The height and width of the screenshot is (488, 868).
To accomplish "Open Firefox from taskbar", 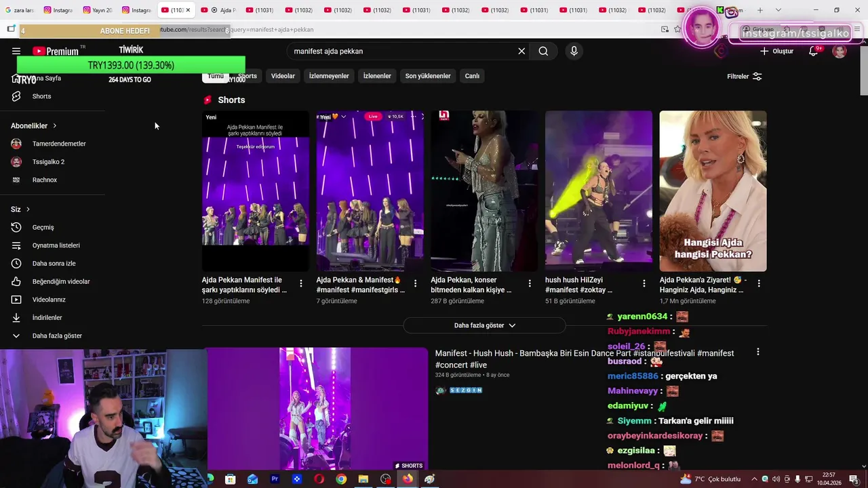I will coord(408,479).
